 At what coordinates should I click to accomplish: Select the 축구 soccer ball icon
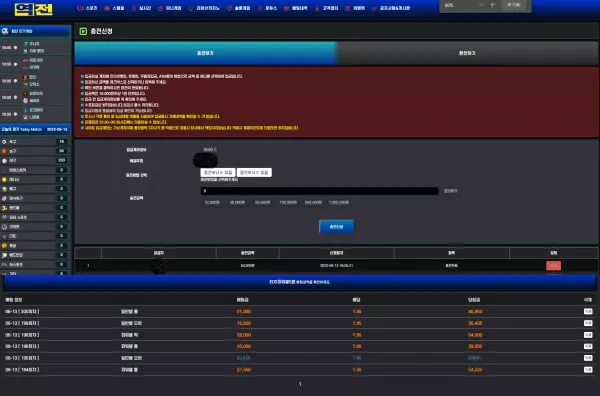[4, 142]
